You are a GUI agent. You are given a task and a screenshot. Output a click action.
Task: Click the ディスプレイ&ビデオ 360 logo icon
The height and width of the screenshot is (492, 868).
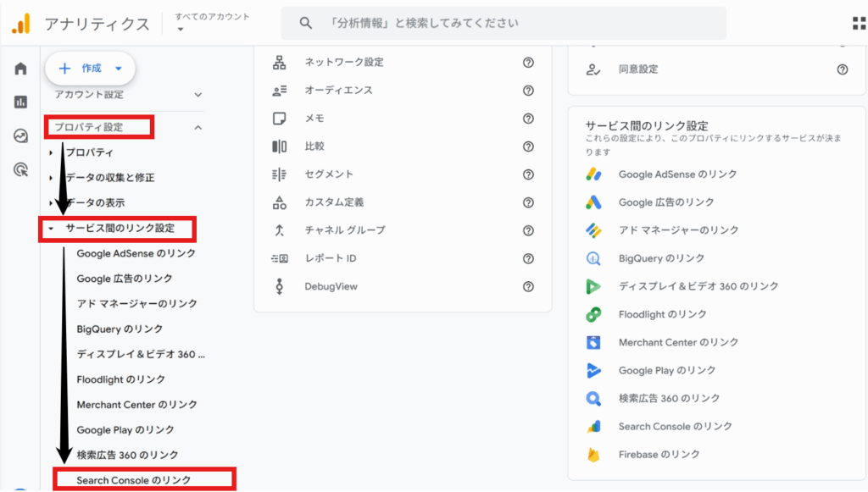coord(593,286)
